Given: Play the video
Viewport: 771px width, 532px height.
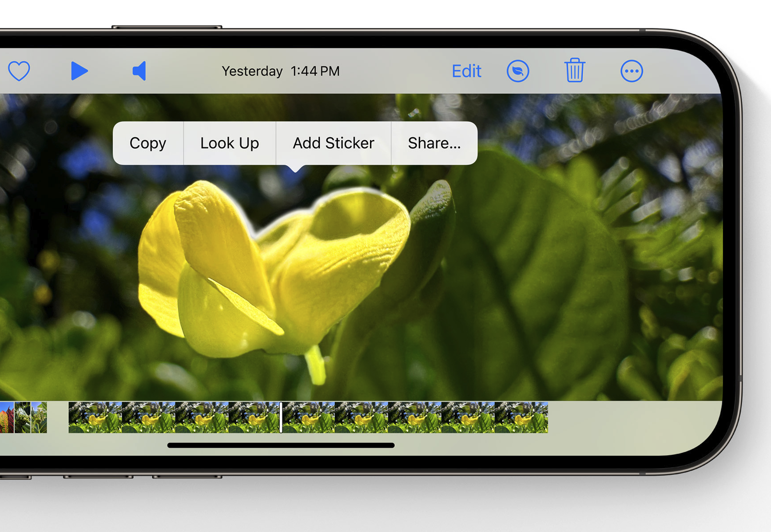Looking at the screenshot, I should click(79, 71).
